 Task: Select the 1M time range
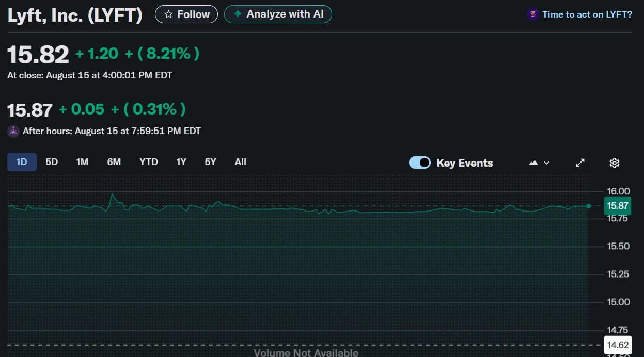coord(82,162)
